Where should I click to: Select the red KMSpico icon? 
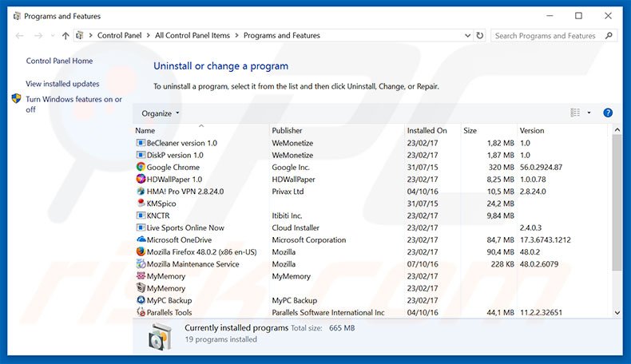[x=141, y=203]
